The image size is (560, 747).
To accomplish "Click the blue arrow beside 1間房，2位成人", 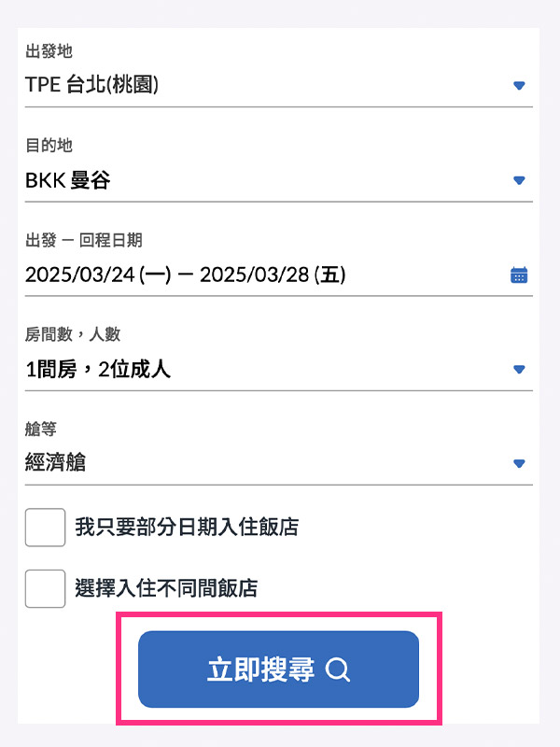I will click(x=520, y=370).
